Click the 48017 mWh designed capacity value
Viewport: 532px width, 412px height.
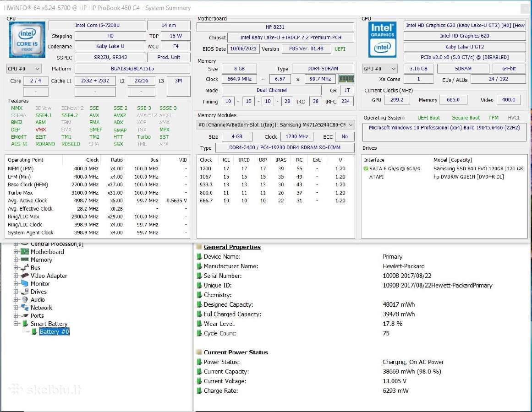[x=399, y=304]
